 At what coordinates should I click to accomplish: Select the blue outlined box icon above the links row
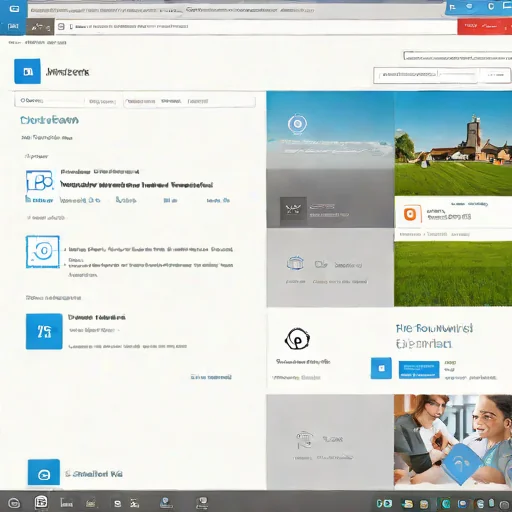pyautogui.click(x=40, y=181)
